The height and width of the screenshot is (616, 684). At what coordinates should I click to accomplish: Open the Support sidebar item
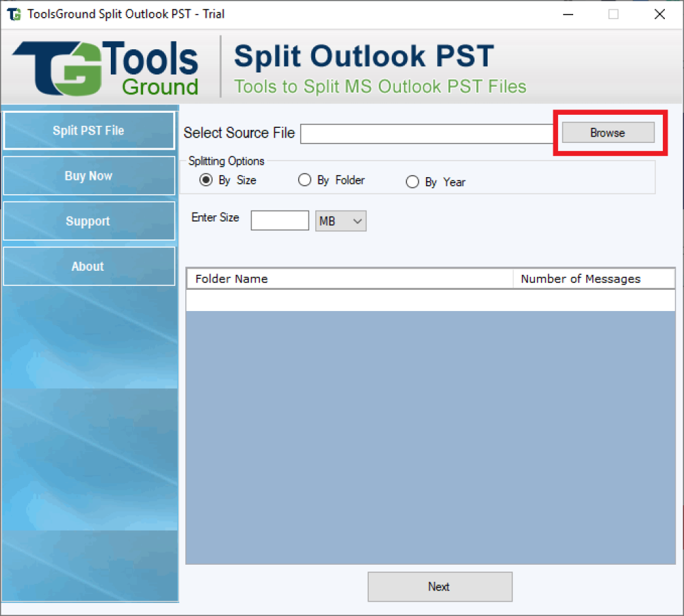(x=89, y=222)
